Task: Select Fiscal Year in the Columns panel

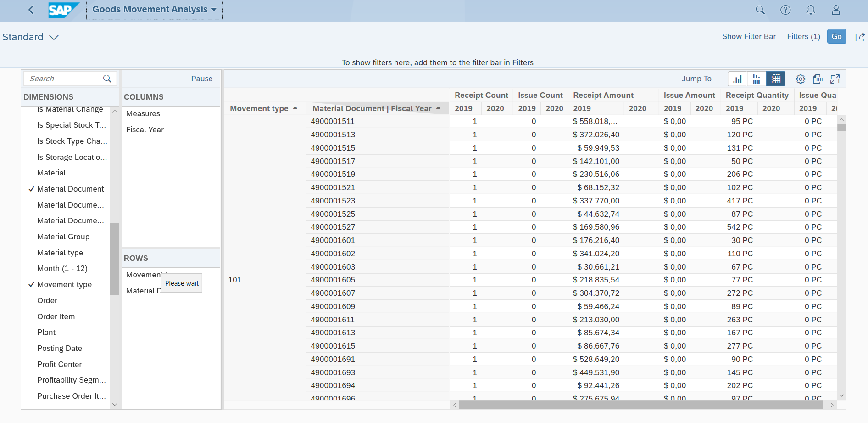Action: (x=145, y=130)
